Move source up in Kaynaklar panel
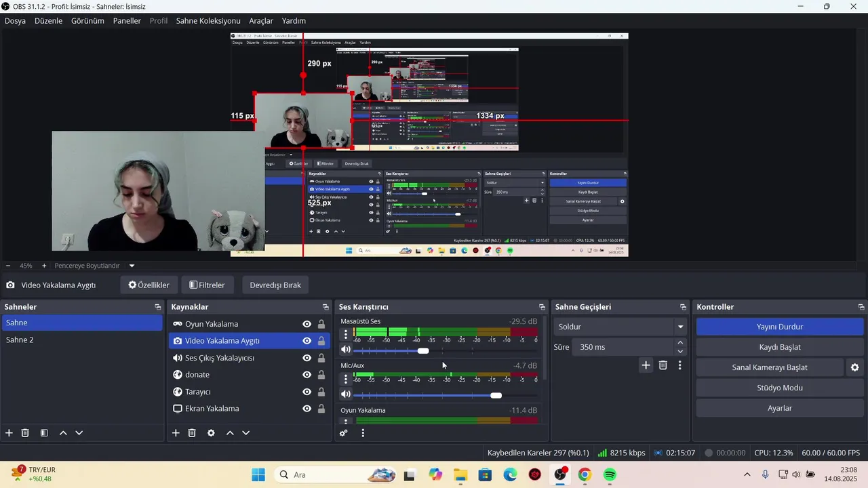The width and height of the screenshot is (868, 488). pos(230,432)
